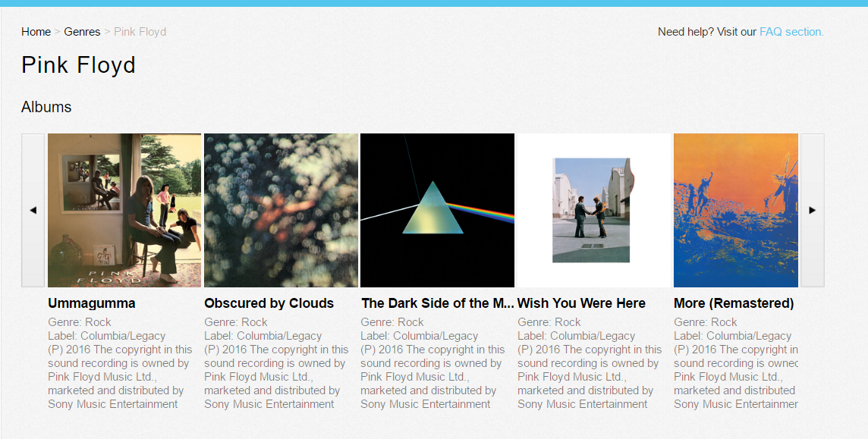Click the Albums section heading

(x=46, y=107)
